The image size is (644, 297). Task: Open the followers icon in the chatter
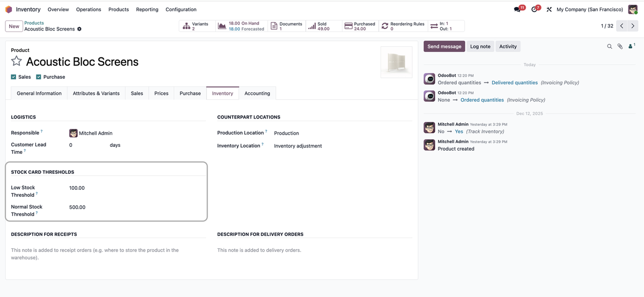click(632, 47)
